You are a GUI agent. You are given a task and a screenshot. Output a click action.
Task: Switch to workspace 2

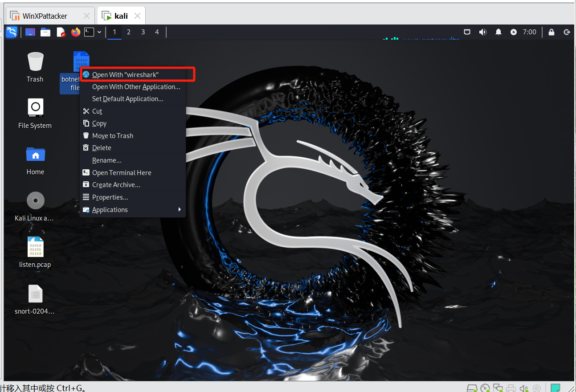[x=129, y=32]
